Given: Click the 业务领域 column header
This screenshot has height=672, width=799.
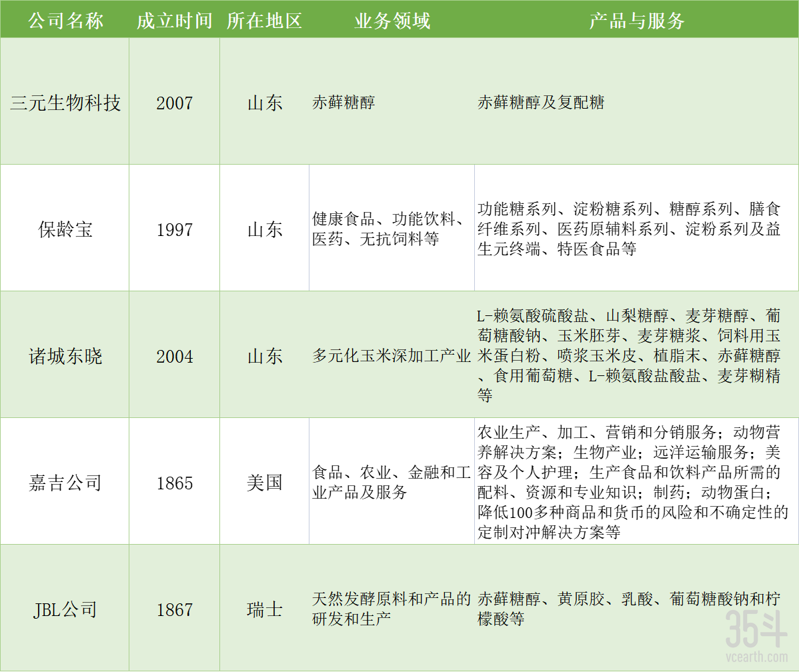Looking at the screenshot, I should pos(392,21).
